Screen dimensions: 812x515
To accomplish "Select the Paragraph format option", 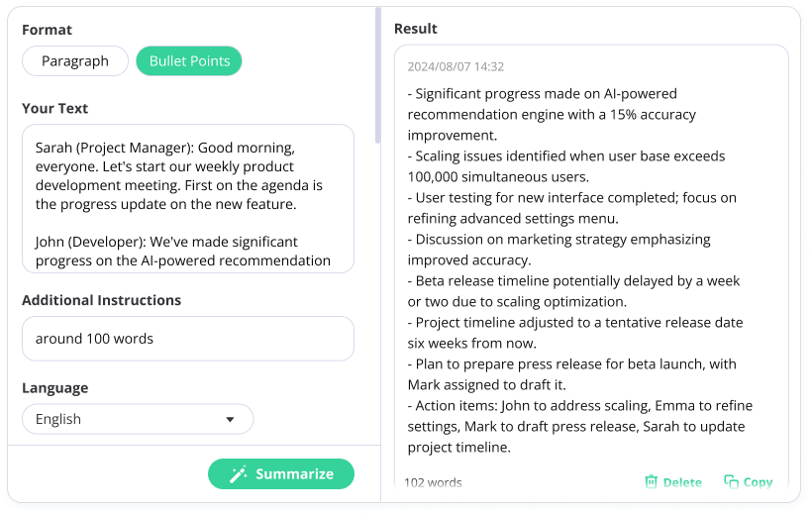I will [75, 61].
